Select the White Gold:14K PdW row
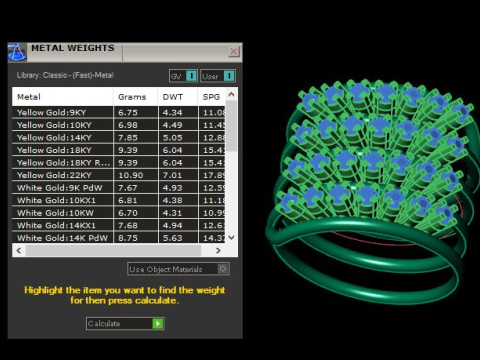480x360 pixels. click(119, 238)
